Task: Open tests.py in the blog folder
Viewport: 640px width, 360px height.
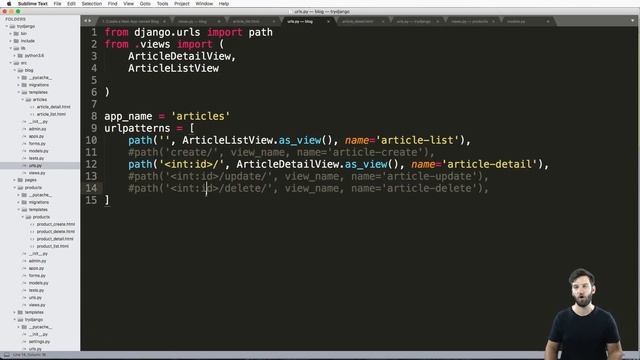Action: (x=36, y=158)
